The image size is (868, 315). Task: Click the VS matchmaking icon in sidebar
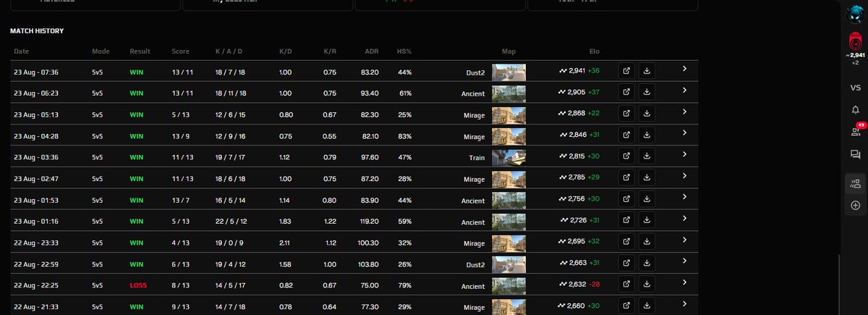pos(855,87)
